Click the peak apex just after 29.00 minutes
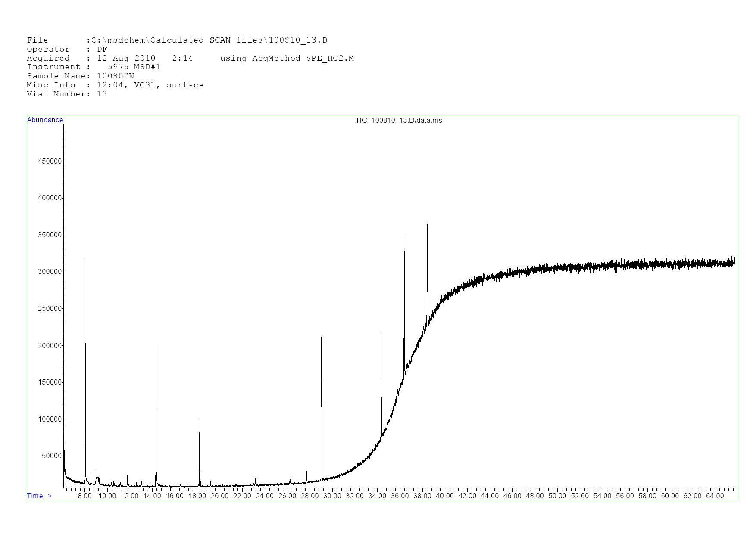Screen dimensions: 756x534 click(321, 338)
